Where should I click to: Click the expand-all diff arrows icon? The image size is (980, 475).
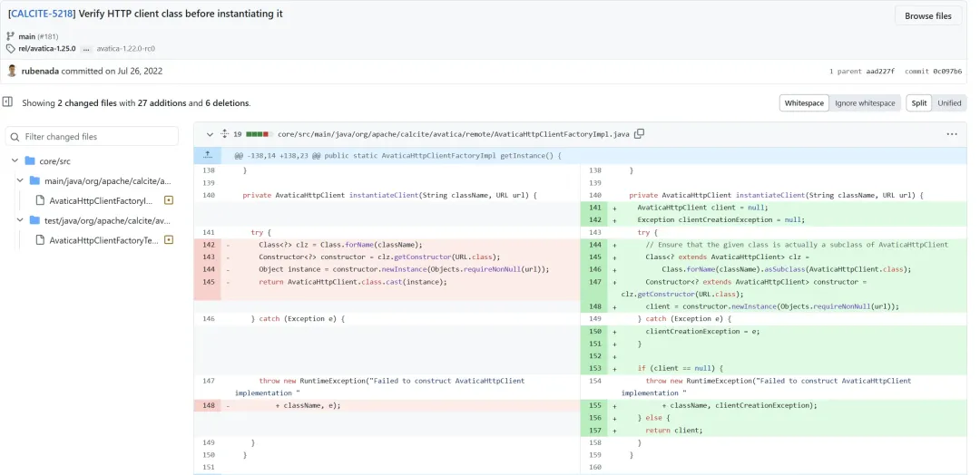pos(225,133)
